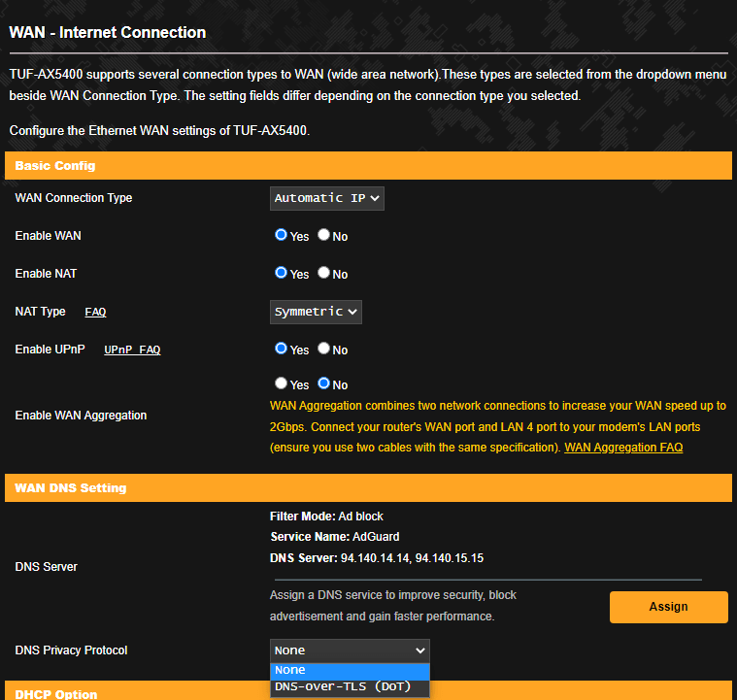The image size is (737, 700).
Task: Select No for Enable UPnP
Action: [x=323, y=349]
